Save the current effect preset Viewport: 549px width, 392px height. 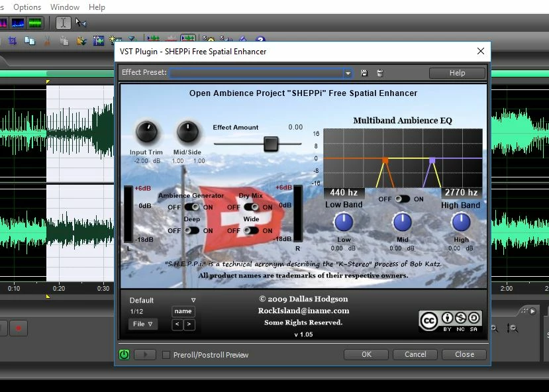click(364, 73)
